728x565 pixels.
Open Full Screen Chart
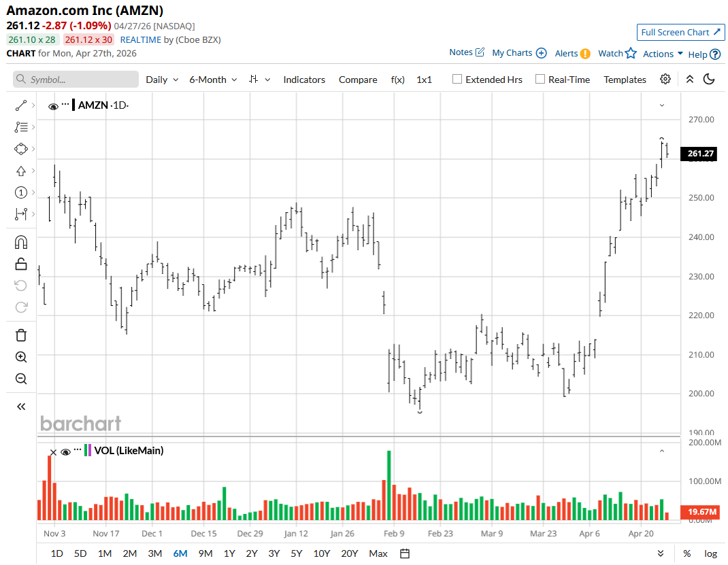680,33
